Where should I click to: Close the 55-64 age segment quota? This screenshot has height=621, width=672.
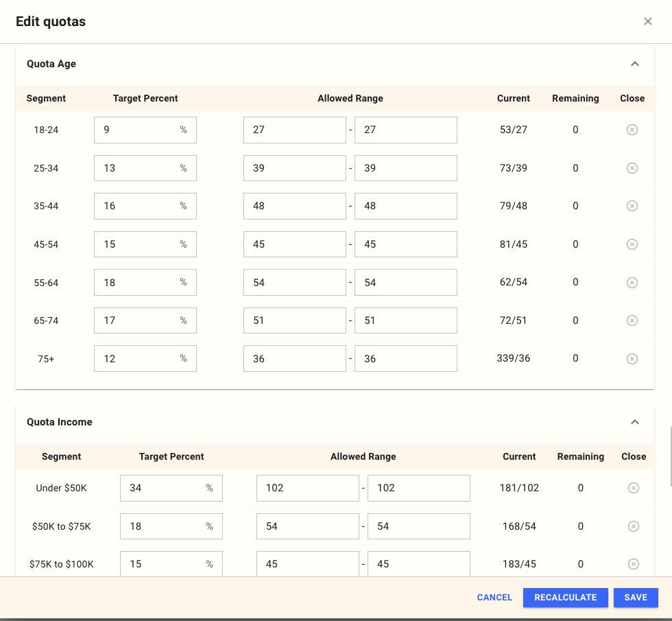tap(632, 283)
